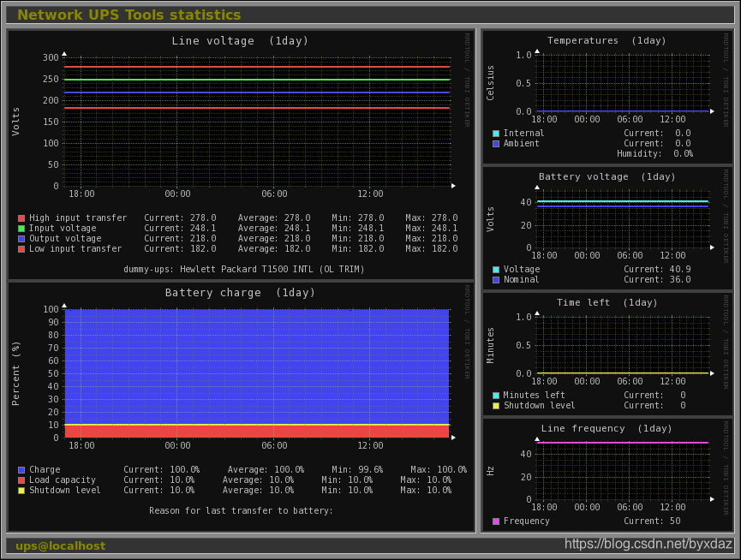Click the High input transfer Current: 278.0 value
Image resolution: width=741 pixels, height=560 pixels.
pyautogui.click(x=180, y=218)
